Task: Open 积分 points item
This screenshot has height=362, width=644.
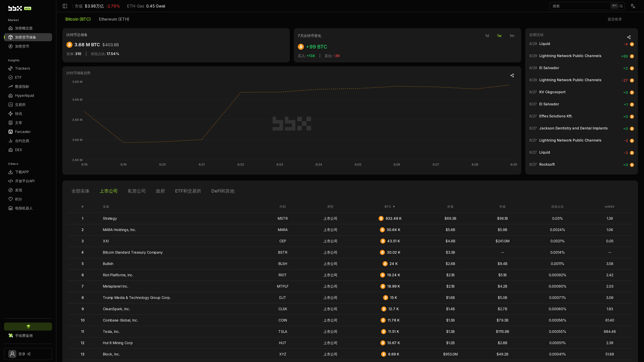Action: coord(28,199)
